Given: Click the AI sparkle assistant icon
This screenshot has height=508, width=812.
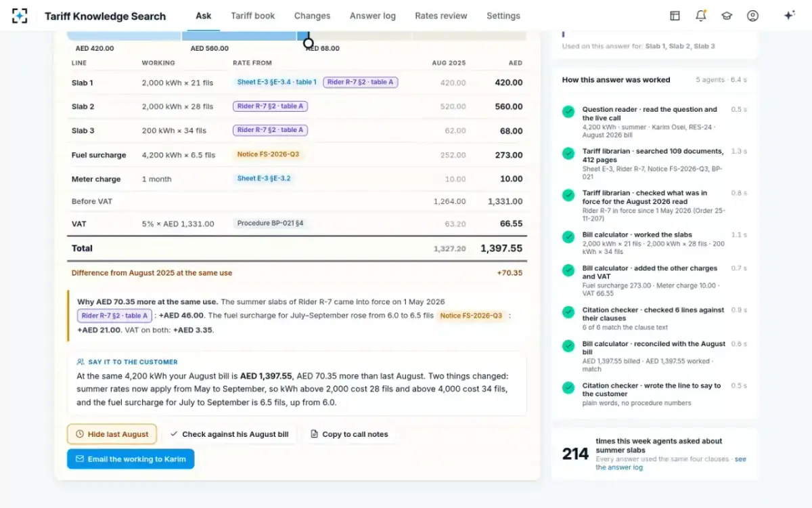Looking at the screenshot, I should (x=789, y=16).
